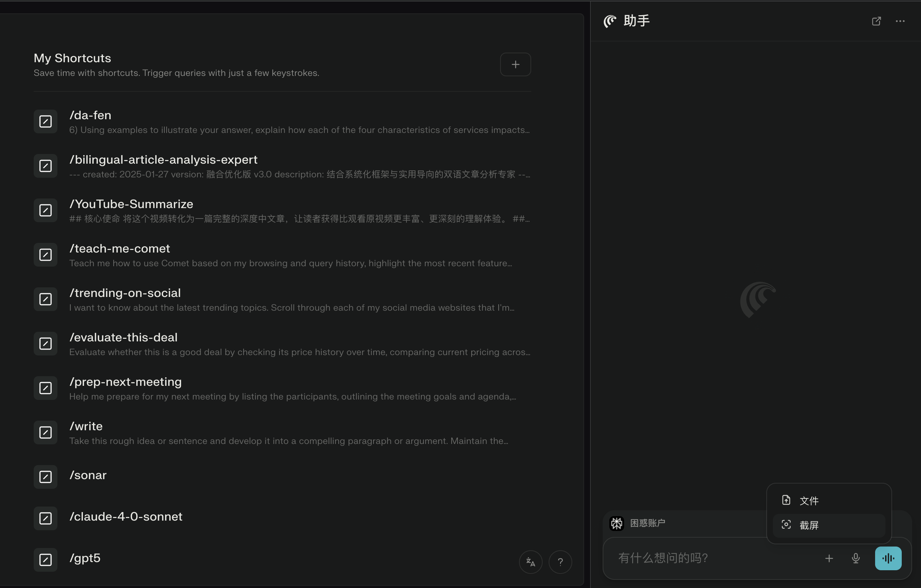The width and height of the screenshot is (921, 588).
Task: Click the add new shortcut plus button
Action: coord(515,64)
